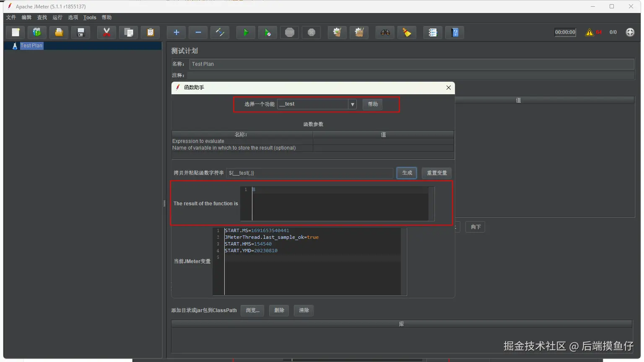Click the 删除 button near ClassPath
644x362 pixels.
[279, 310]
